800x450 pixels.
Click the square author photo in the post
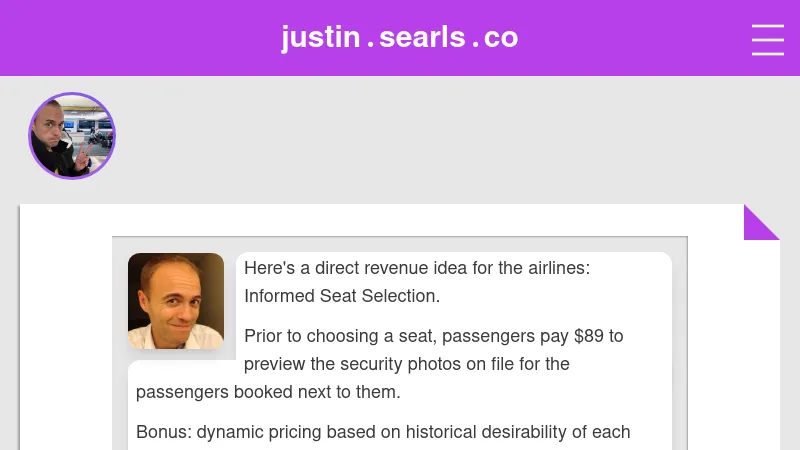(x=176, y=301)
